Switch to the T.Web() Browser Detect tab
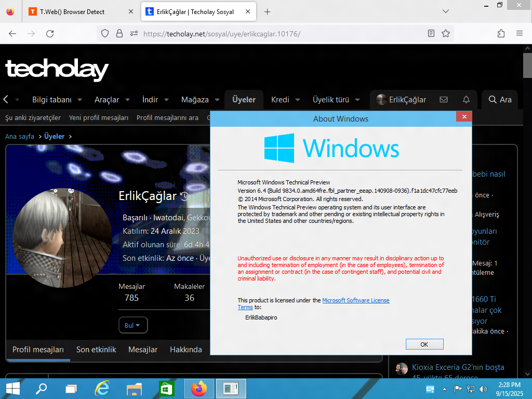 81,12
